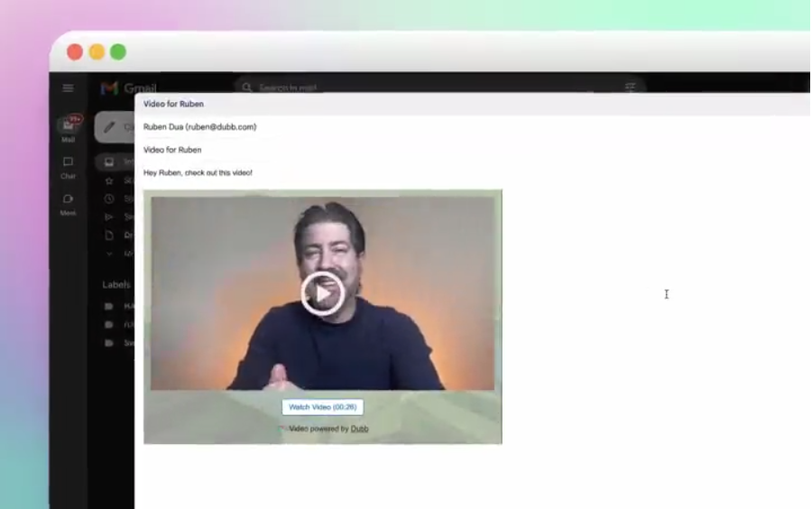Open the Dubb link below video

click(x=359, y=429)
